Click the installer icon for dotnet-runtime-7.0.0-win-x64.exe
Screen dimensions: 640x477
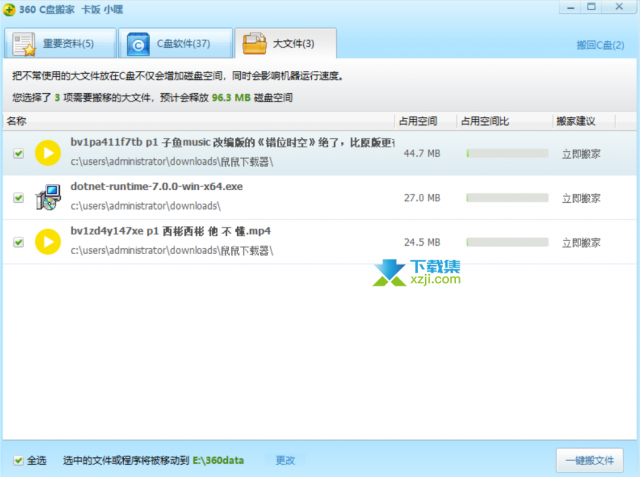[x=48, y=197]
